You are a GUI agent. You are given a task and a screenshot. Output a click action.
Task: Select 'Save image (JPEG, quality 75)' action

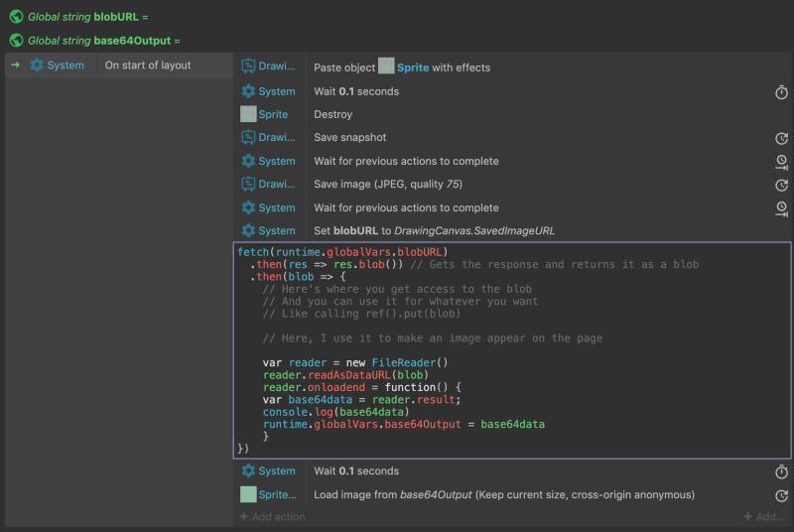(388, 185)
